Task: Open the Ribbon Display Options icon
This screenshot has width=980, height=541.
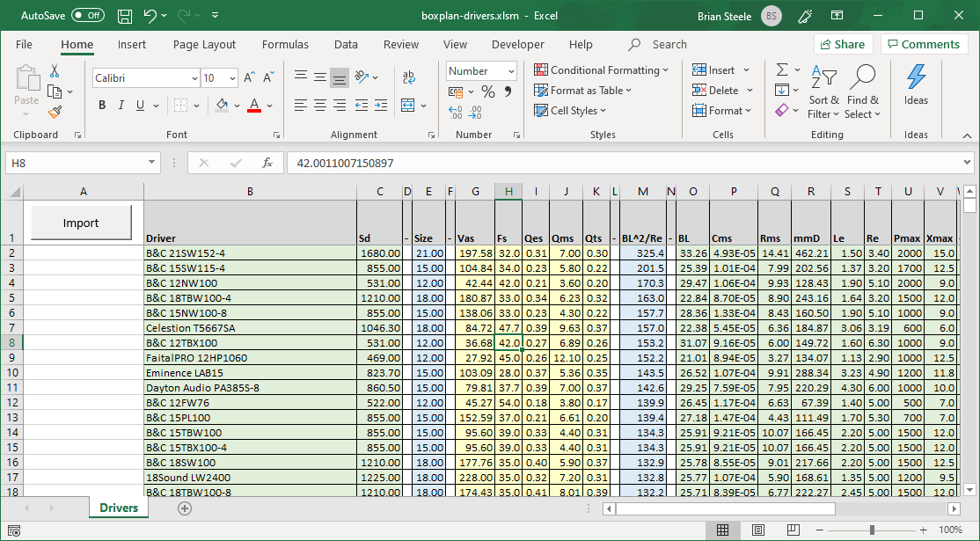Action: click(x=837, y=16)
